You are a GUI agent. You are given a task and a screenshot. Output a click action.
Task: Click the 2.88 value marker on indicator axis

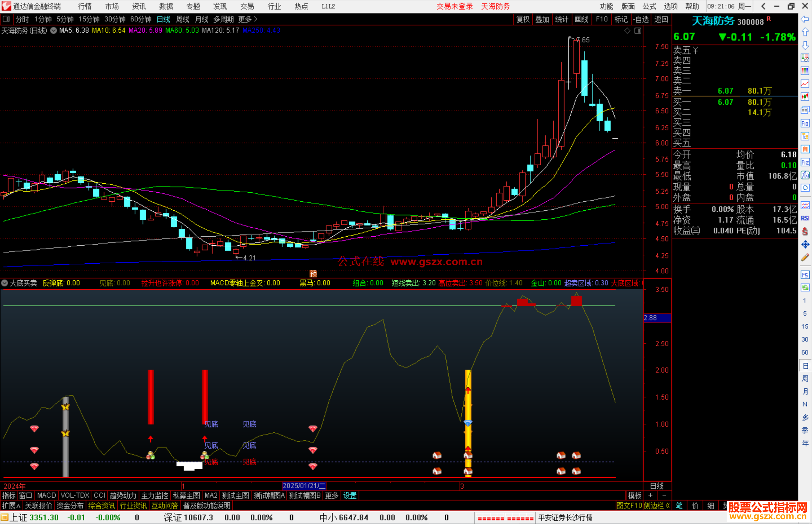pyautogui.click(x=657, y=318)
